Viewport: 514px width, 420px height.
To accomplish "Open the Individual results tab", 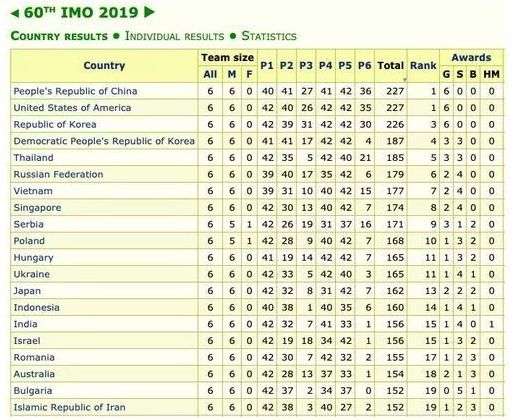I will point(174,36).
